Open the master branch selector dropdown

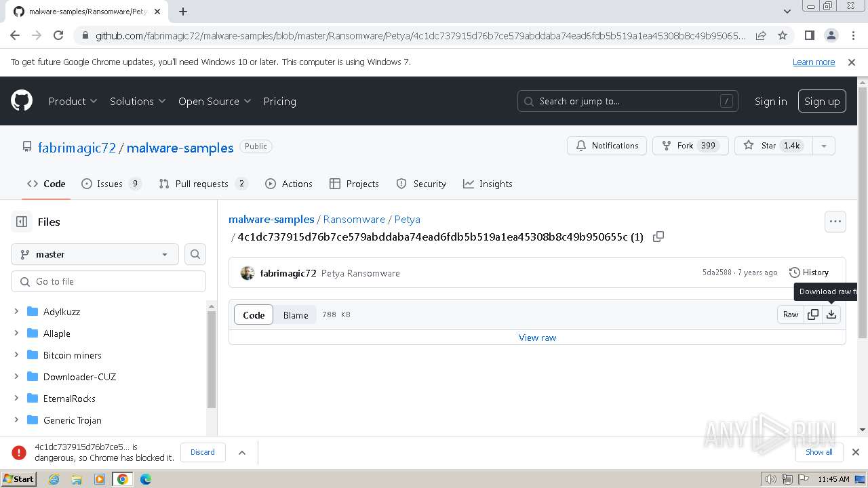(95, 254)
